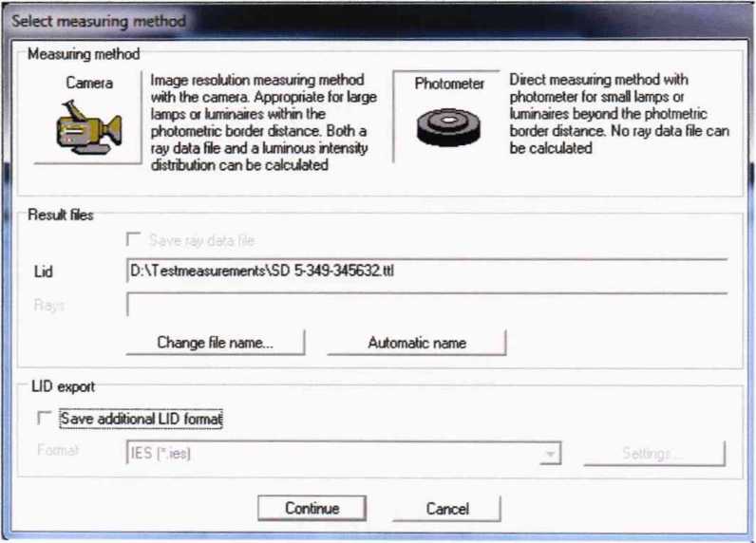Click the Measuring method group label
This screenshot has height=543, width=756.
click(x=84, y=54)
